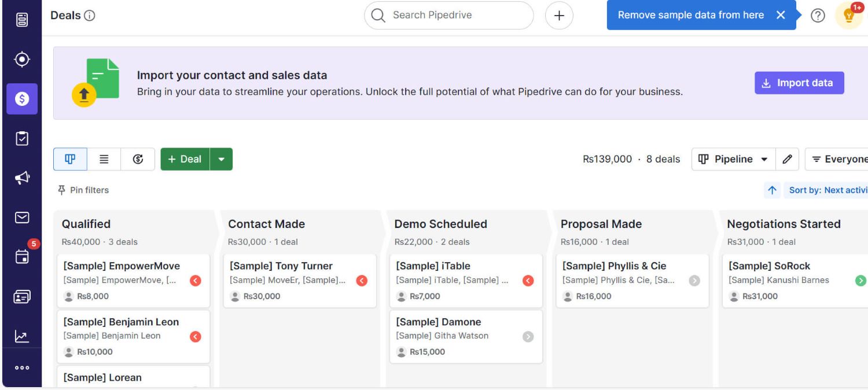Click the Qualified stage header
This screenshot has width=868, height=390.
(x=86, y=224)
